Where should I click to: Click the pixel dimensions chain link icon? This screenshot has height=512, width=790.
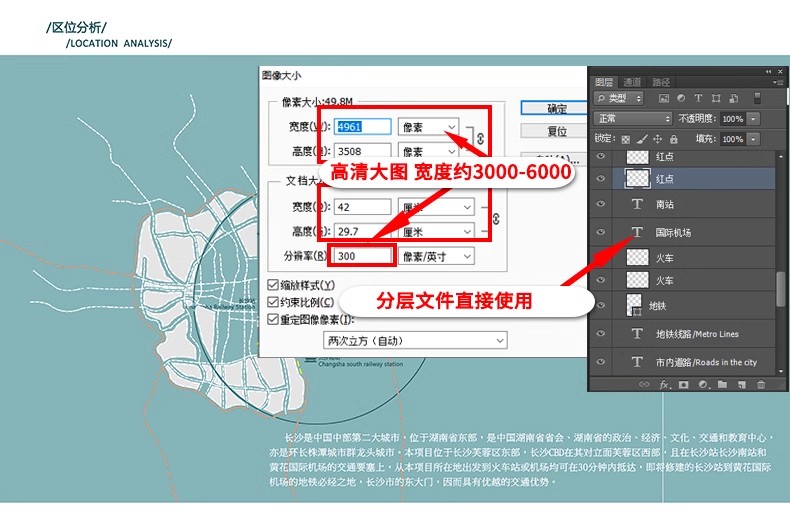click(x=481, y=139)
